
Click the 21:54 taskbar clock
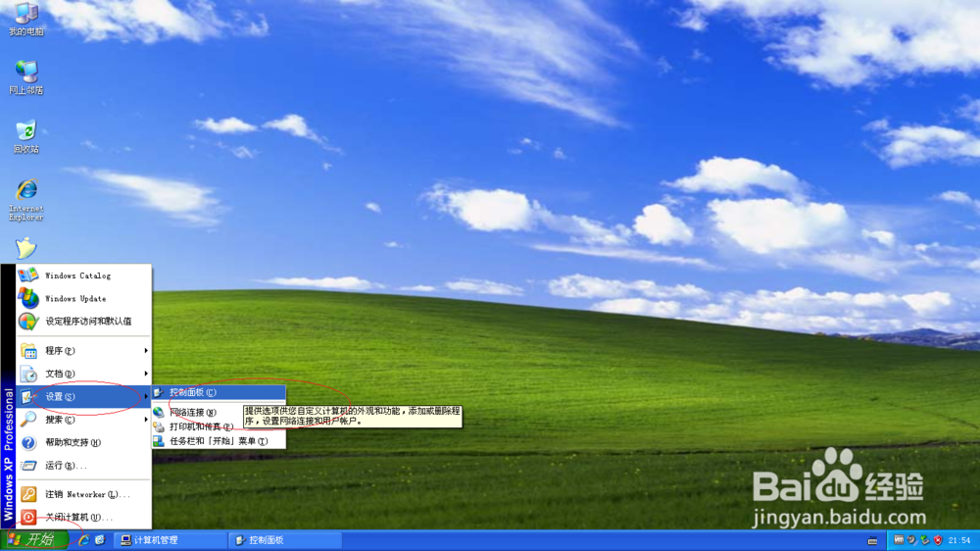(959, 540)
